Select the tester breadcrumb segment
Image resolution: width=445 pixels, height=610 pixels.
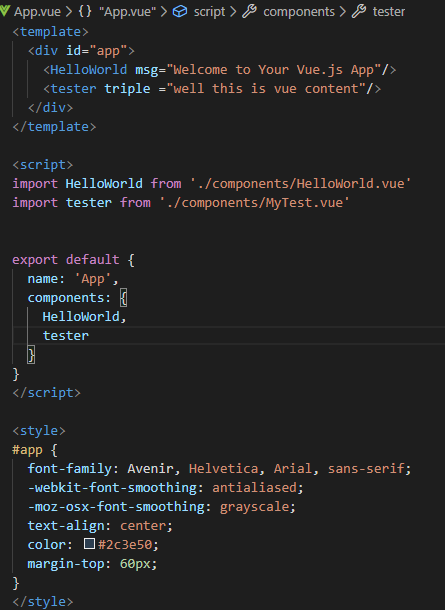pyautogui.click(x=389, y=12)
